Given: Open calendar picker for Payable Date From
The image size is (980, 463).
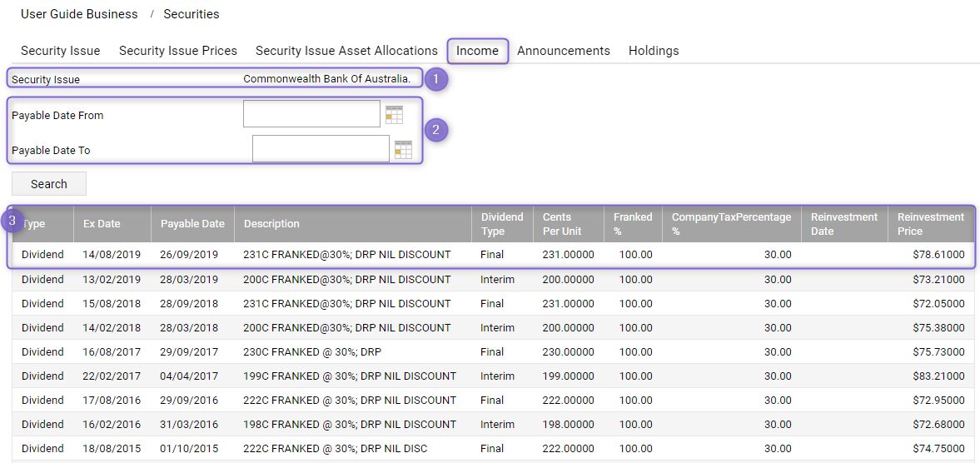Looking at the screenshot, I should (394, 114).
